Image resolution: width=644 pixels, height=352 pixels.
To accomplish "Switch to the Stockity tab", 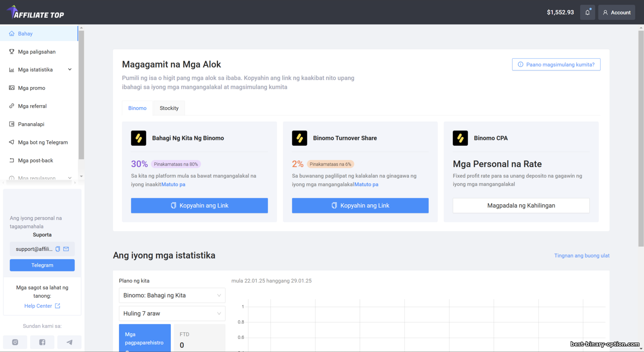I will 169,108.
